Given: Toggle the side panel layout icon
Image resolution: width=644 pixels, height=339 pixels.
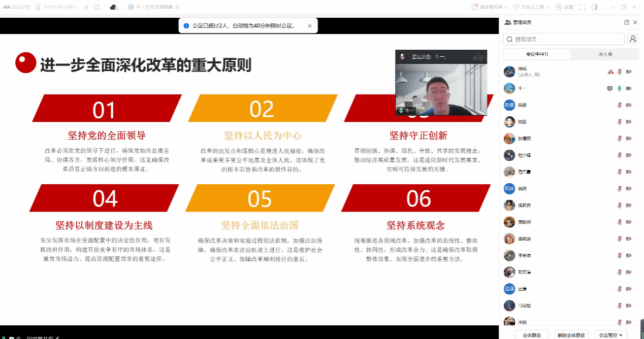Looking at the screenshot, I should [x=594, y=7].
